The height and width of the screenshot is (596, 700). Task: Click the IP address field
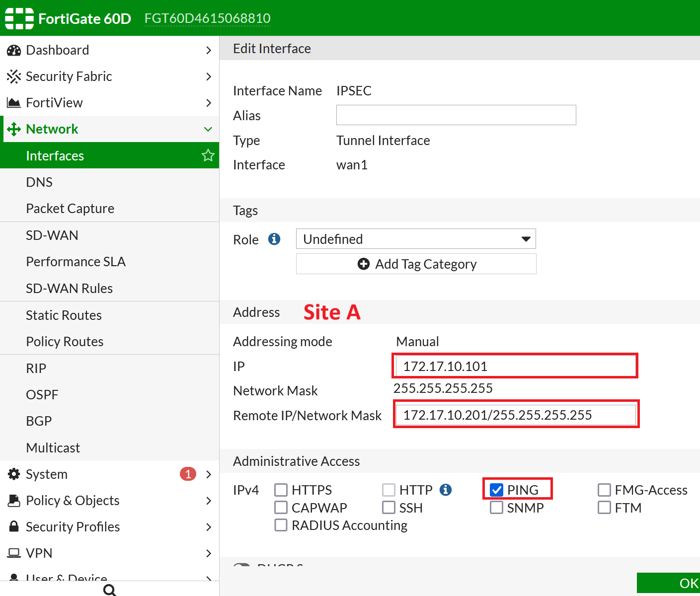(x=515, y=366)
